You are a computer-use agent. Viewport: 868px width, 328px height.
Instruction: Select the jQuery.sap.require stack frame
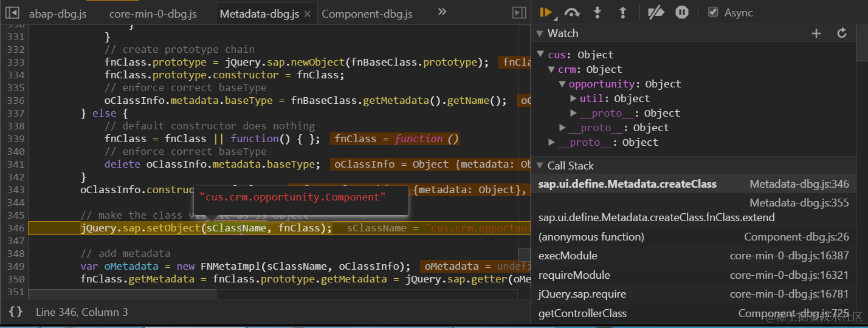click(x=694, y=294)
